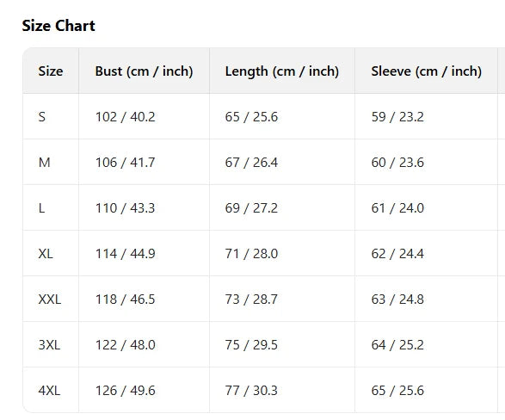Select the M size row label
The height and width of the screenshot is (420, 505).
tap(44, 163)
